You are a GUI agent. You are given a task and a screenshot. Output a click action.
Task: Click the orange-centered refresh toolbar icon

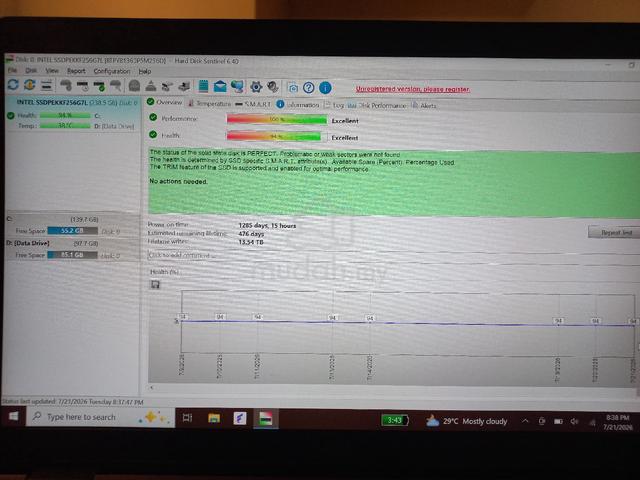pos(29,85)
